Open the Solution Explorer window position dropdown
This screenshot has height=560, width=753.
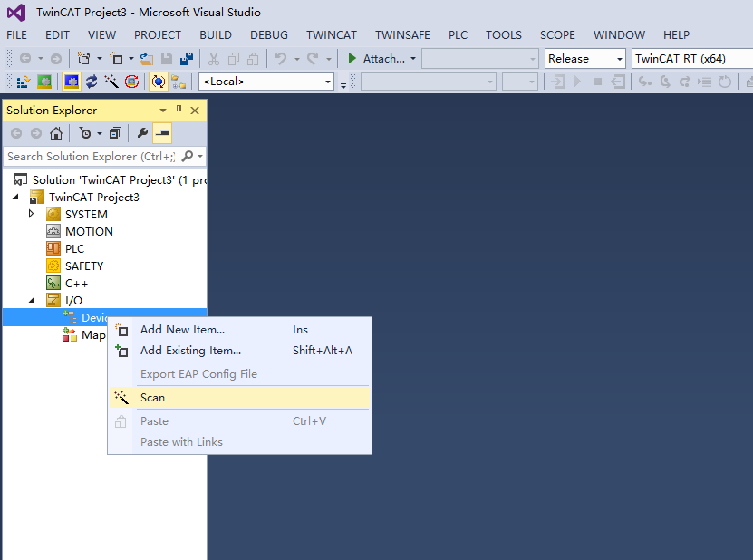click(x=163, y=111)
